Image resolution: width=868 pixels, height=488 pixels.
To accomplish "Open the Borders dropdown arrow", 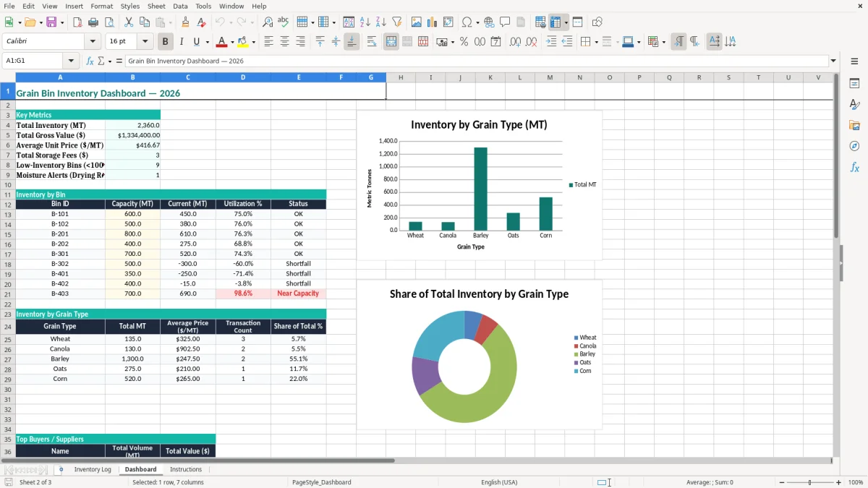I will pyautogui.click(x=596, y=42).
